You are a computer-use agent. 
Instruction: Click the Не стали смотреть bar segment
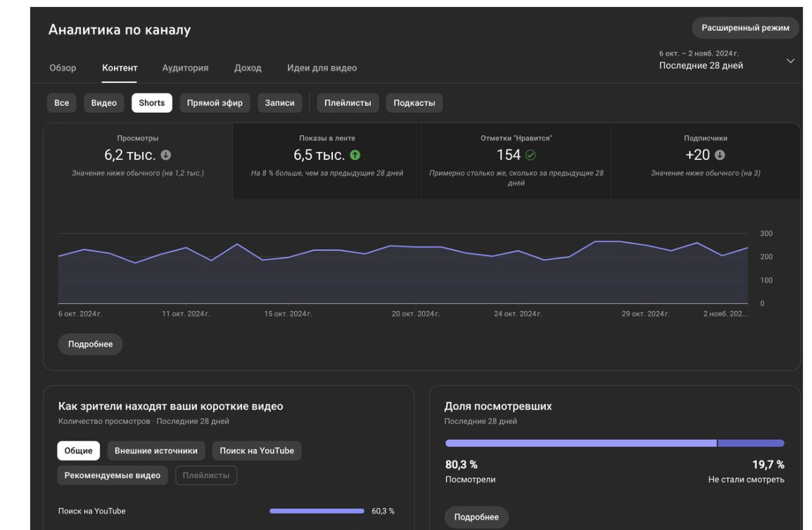pyautogui.click(x=751, y=443)
